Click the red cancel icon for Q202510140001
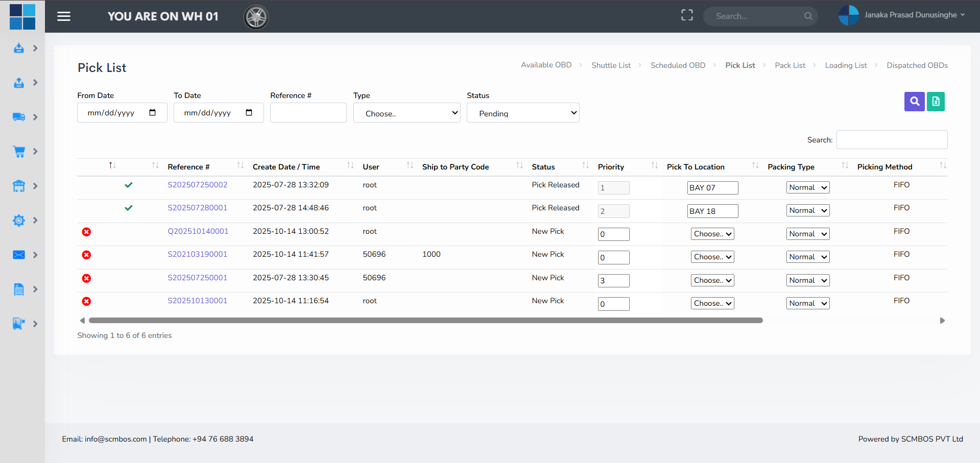980x463 pixels. coord(87,232)
